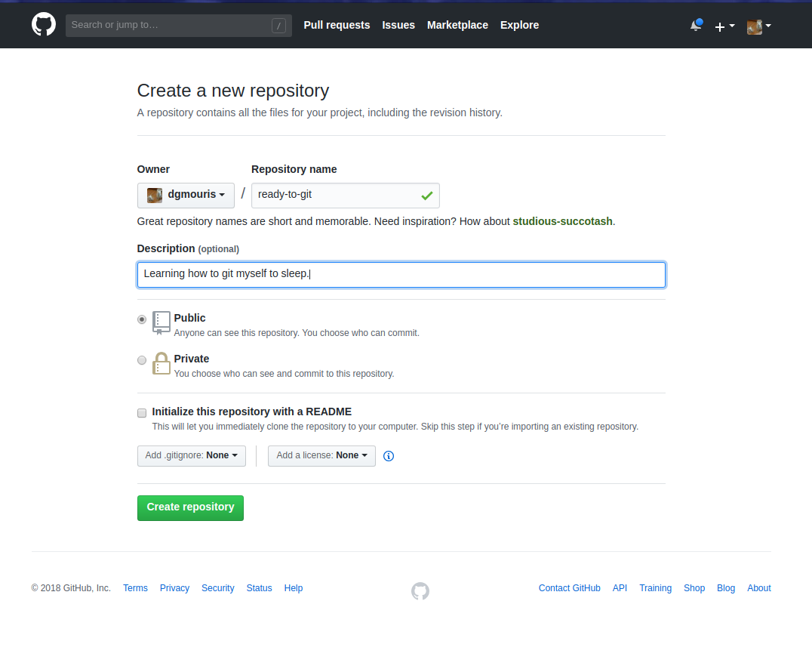Image resolution: width=812 pixels, height=672 pixels.
Task: Select the Private visibility radio button
Action: [142, 360]
